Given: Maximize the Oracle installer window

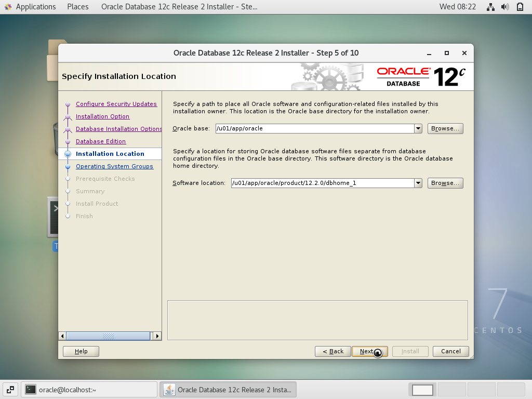Looking at the screenshot, I should 446,54.
